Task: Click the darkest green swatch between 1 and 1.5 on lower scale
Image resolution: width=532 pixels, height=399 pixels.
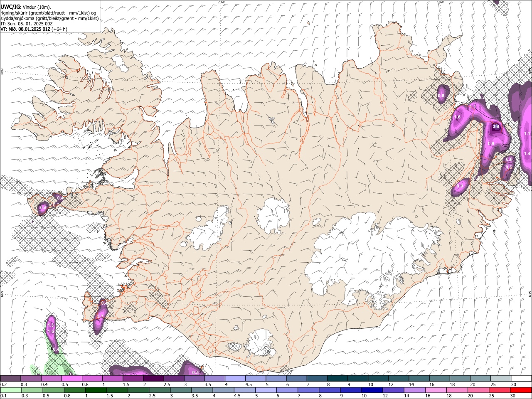Action: 96,390
